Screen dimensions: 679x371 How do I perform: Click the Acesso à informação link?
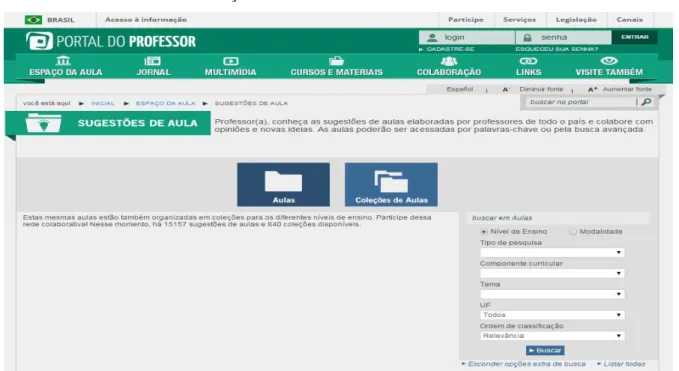coord(146,19)
